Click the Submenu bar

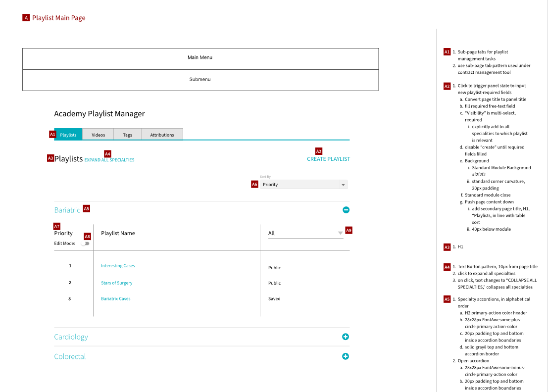(x=200, y=80)
